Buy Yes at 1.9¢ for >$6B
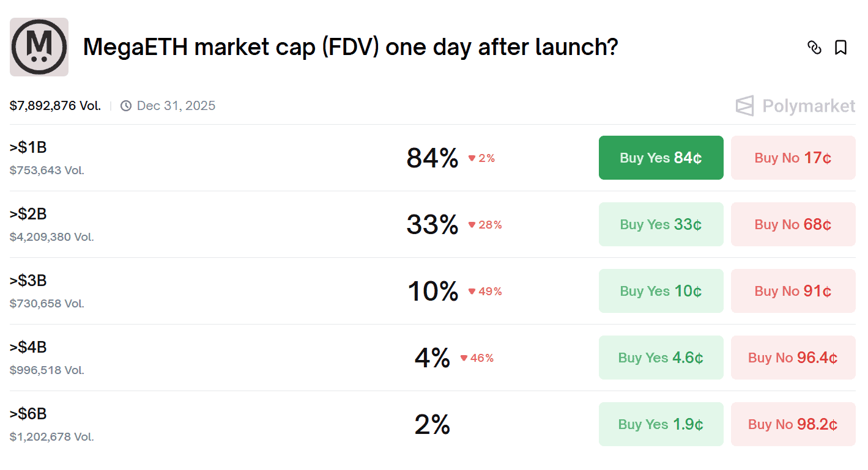 pyautogui.click(x=661, y=424)
